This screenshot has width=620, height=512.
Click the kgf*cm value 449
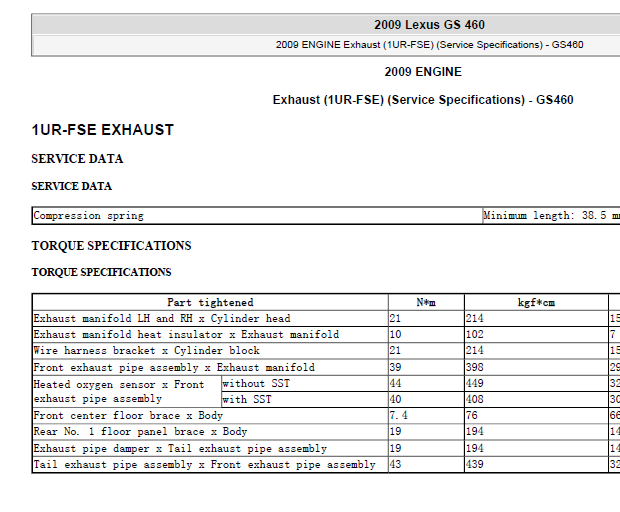[474, 384]
